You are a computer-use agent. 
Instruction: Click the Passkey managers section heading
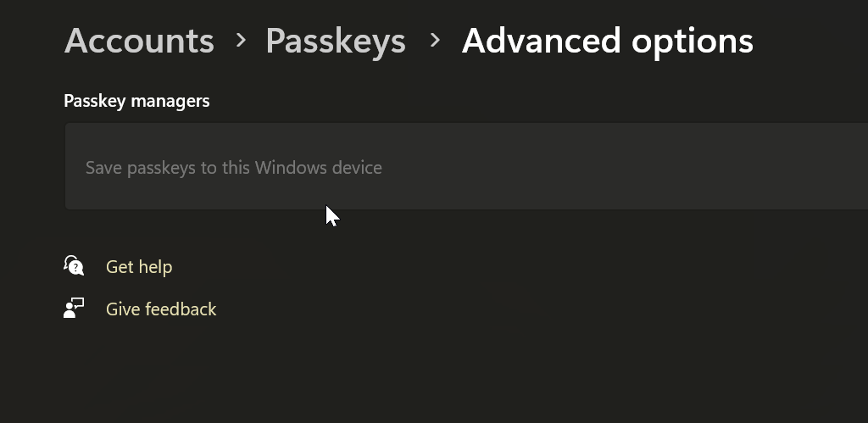point(136,101)
